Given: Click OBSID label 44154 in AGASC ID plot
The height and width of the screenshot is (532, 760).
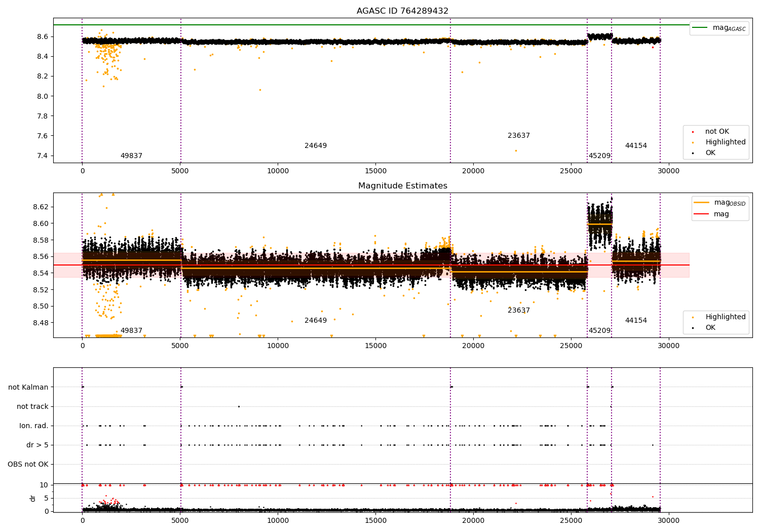Looking at the screenshot, I should (x=636, y=146).
